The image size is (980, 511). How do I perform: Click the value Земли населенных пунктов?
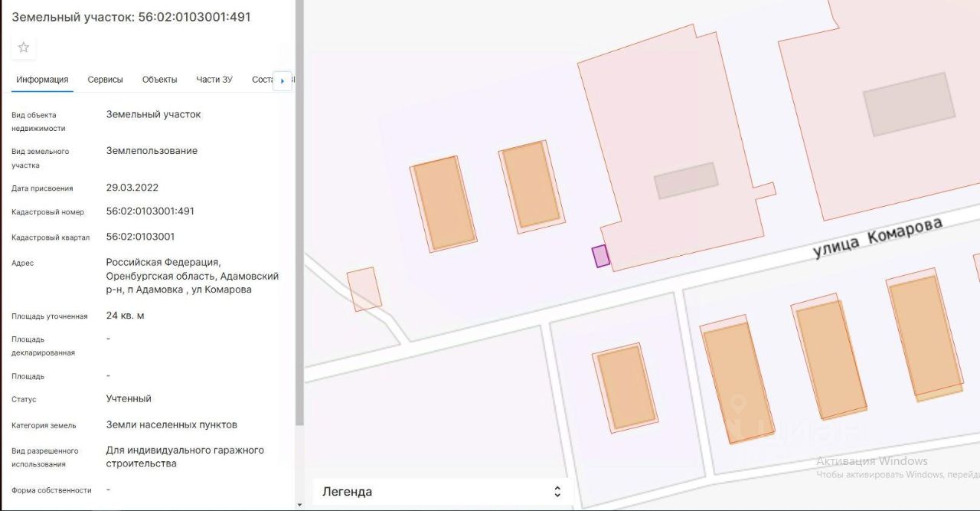pos(171,425)
